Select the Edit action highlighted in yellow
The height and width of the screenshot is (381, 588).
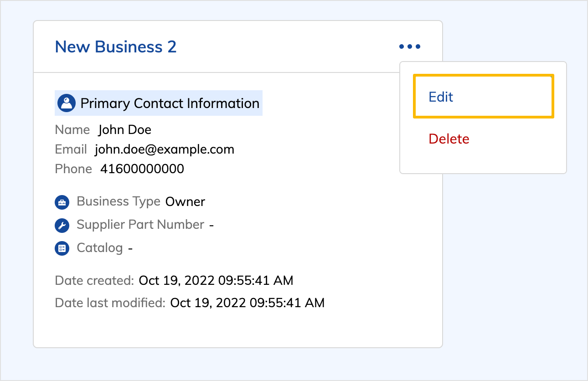pyautogui.click(x=440, y=97)
